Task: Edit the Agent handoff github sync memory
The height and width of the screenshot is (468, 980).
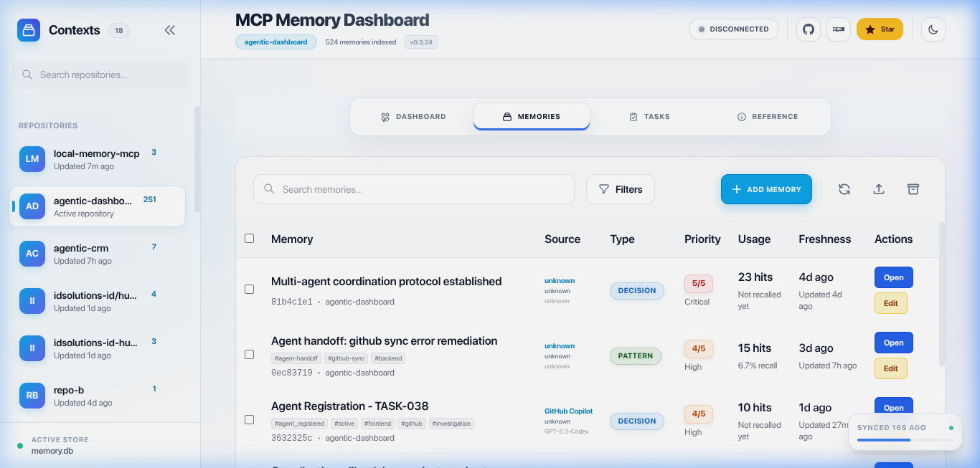Action: tap(890, 368)
